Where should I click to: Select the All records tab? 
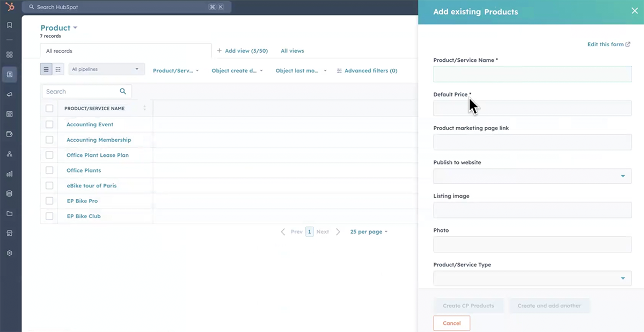59,51
